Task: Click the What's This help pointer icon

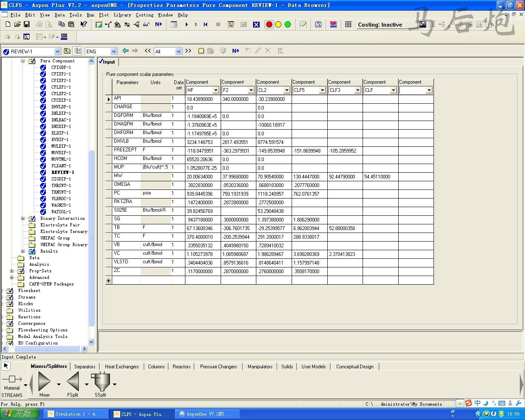Action: 84,25
